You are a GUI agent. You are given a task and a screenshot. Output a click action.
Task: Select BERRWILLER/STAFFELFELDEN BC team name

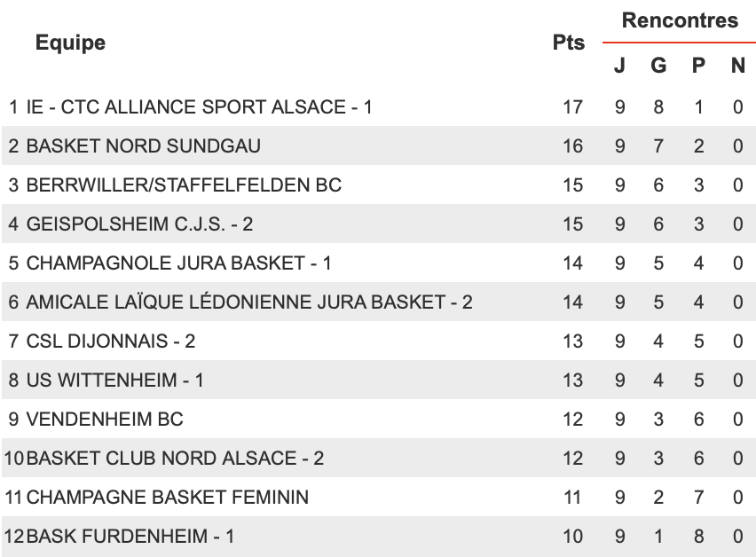tap(184, 185)
